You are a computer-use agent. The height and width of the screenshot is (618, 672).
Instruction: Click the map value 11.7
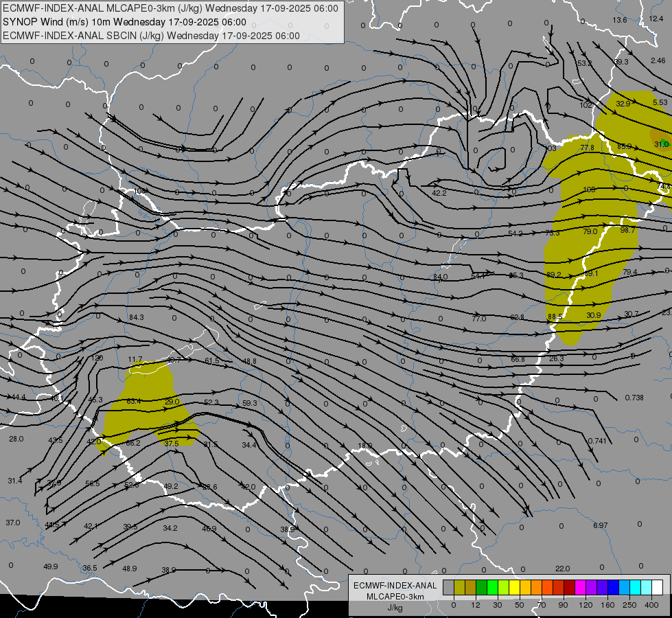(135, 359)
